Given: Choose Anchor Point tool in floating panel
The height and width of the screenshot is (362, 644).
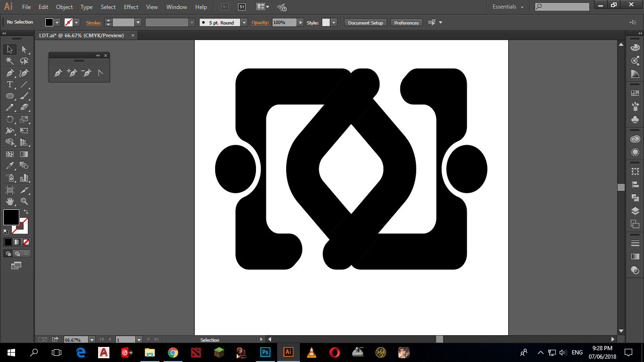Looking at the screenshot, I should coord(100,73).
